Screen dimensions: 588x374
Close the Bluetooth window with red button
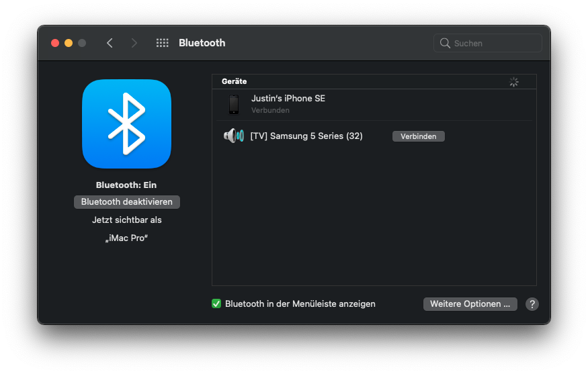[55, 43]
